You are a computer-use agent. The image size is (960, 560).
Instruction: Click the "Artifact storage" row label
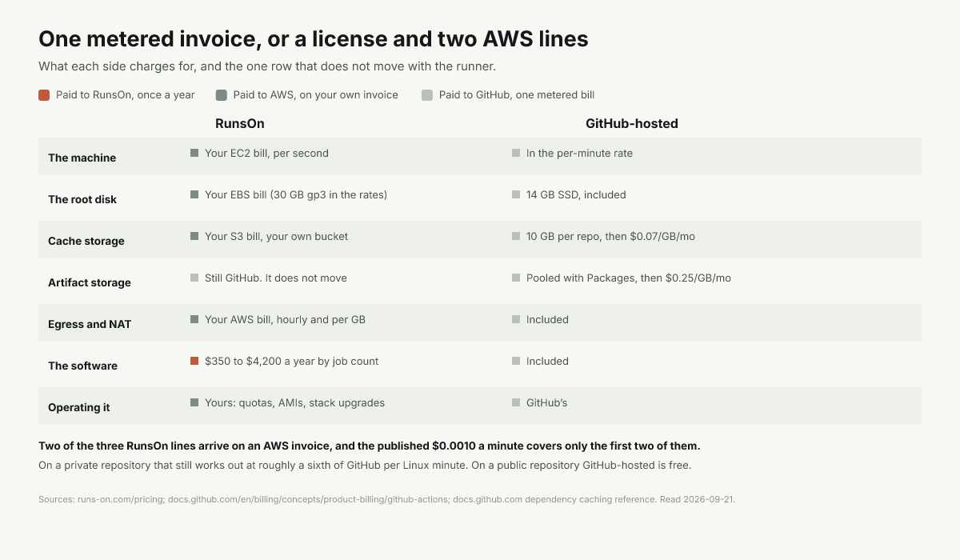pyautogui.click(x=90, y=282)
